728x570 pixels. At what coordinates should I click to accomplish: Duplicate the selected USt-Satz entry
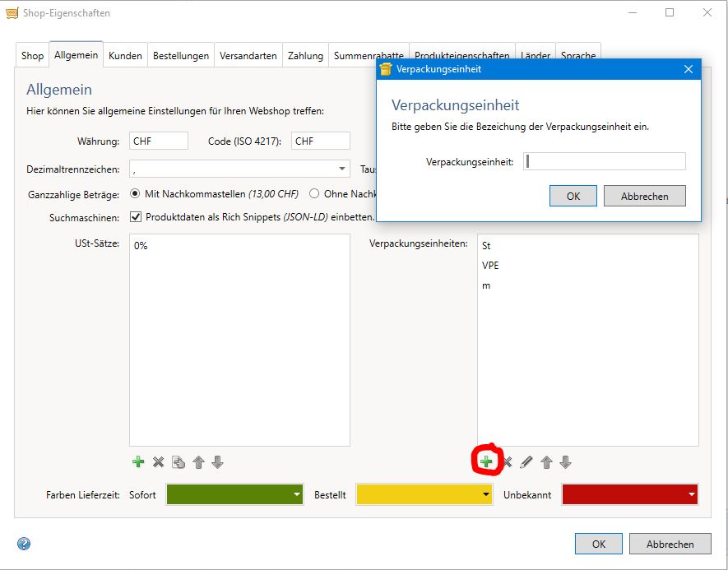coord(179,462)
